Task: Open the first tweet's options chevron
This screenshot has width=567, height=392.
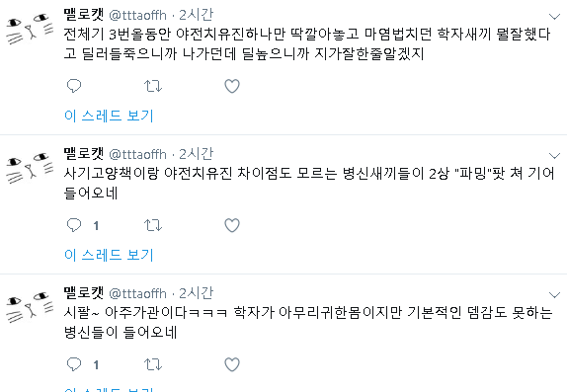Action: coord(554,16)
